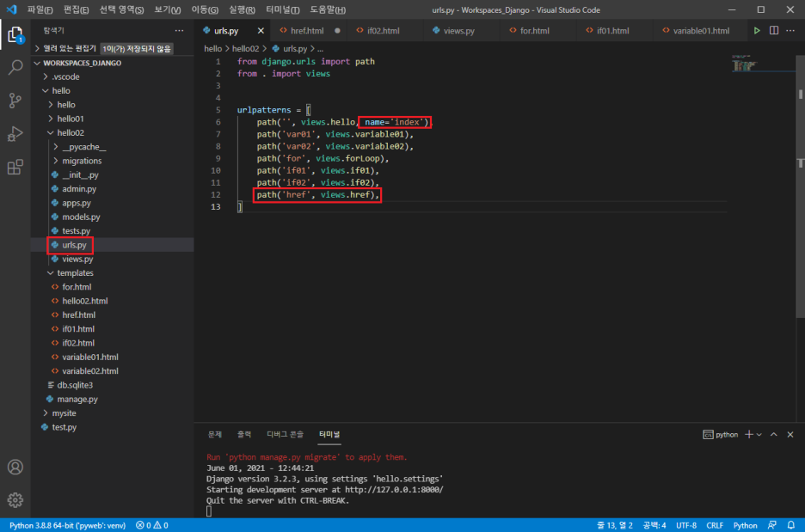Viewport: 805px width, 532px height.
Task: Open manage.py in the explorer tree
Action: 77,399
